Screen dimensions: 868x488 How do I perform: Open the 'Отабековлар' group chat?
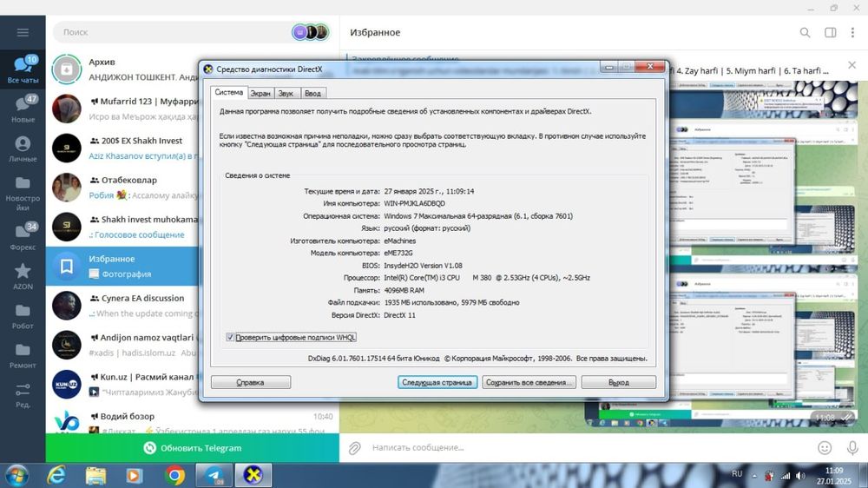pyautogui.click(x=123, y=188)
